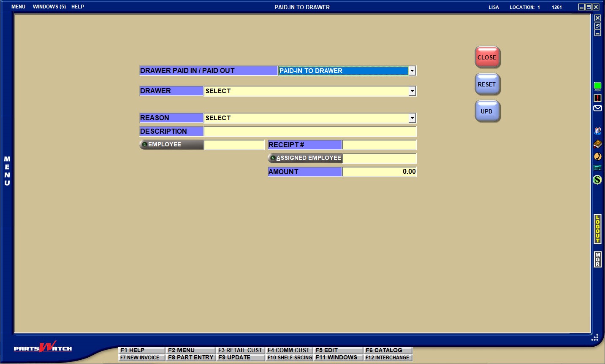This screenshot has width=605, height=364.
Task: Expand the Reason select dropdown
Action: pyautogui.click(x=412, y=118)
